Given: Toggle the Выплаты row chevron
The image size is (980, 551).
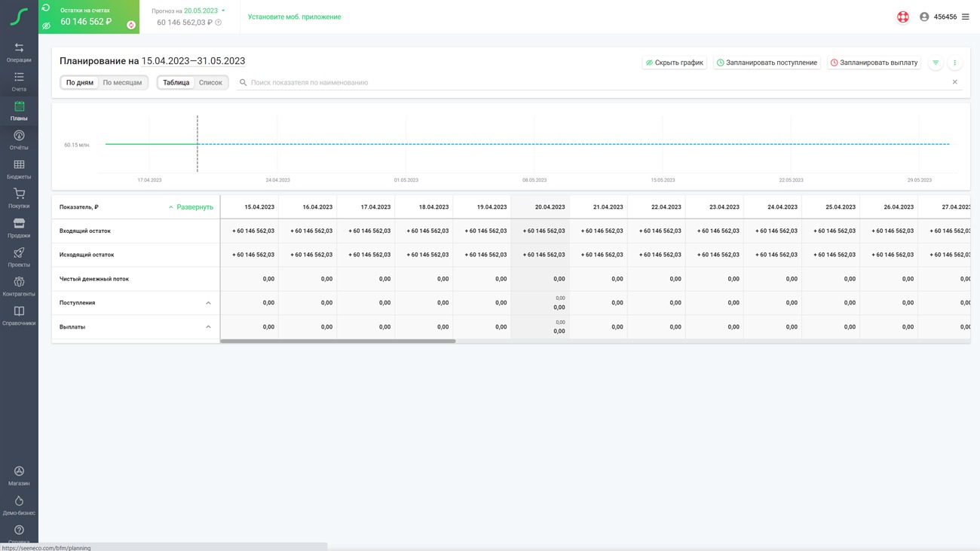Looking at the screenshot, I should 208,327.
